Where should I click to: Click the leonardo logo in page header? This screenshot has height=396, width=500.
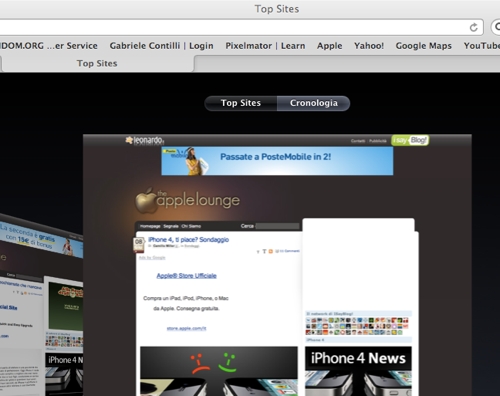145,140
